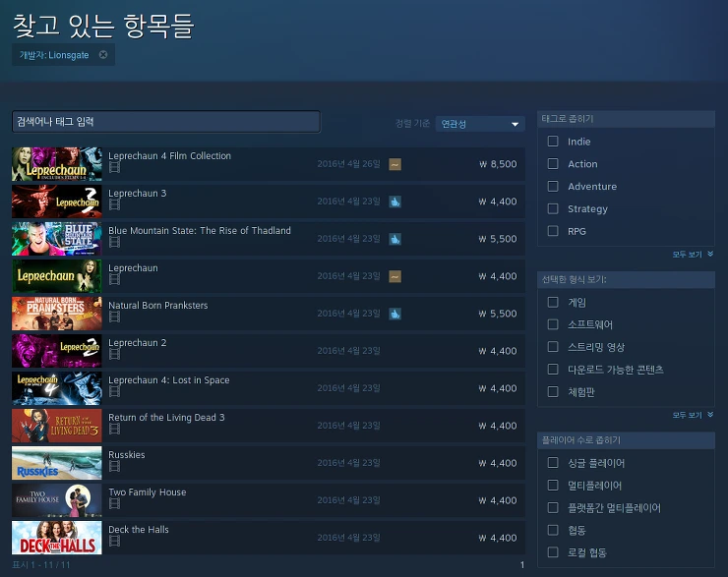This screenshot has width=728, height=577.
Task: Remove the Lionsgate developer filter tag
Action: (103, 55)
